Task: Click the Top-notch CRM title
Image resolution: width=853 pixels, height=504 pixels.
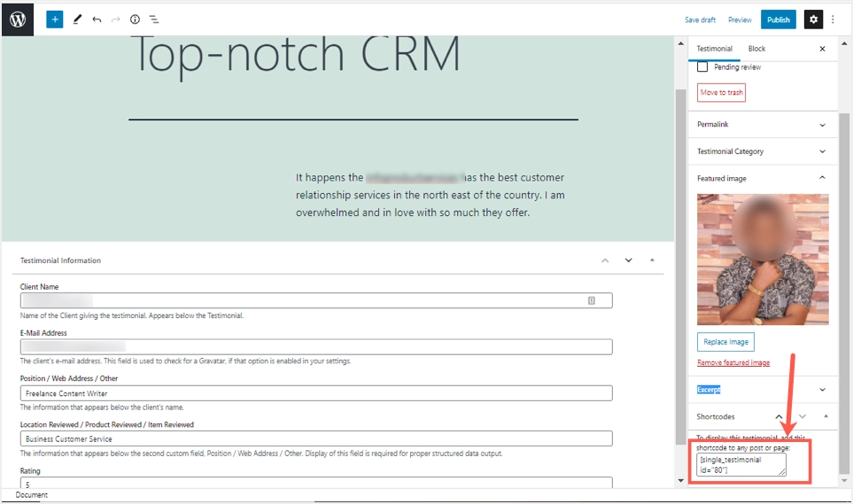Action: (295, 55)
